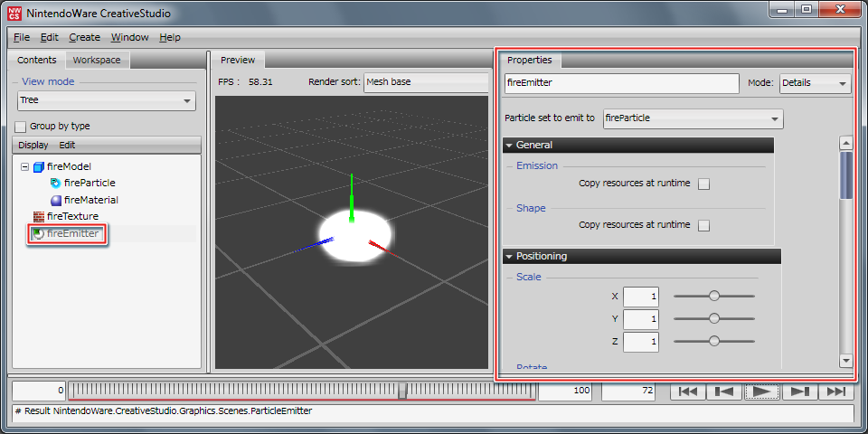
Task: Toggle Shape copy resources at runtime
Action: (x=703, y=225)
